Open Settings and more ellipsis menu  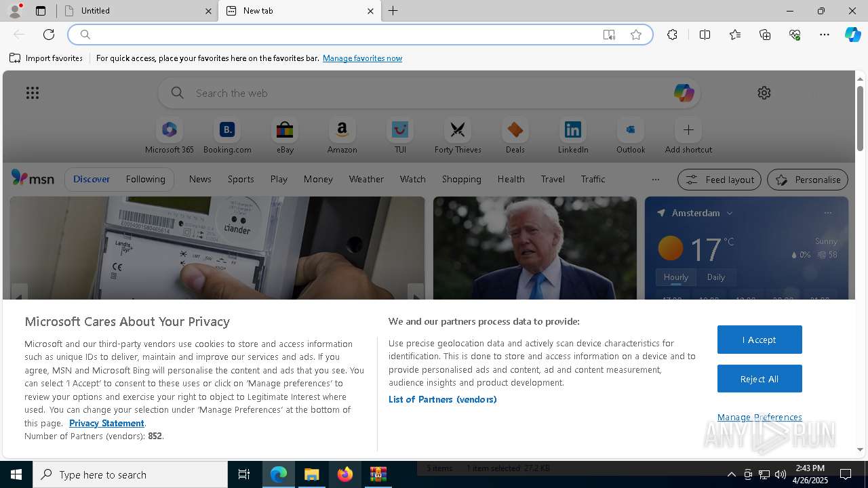pos(825,35)
